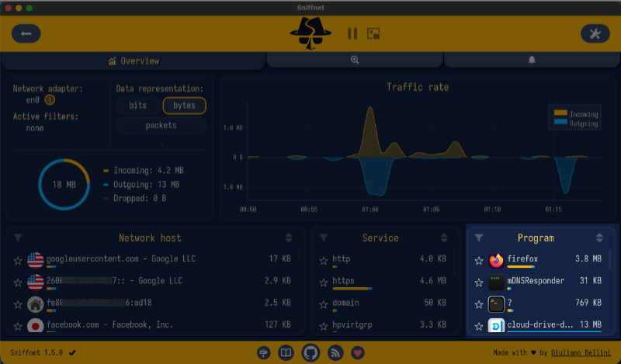
Task: Open the news feed RSS icon
Action: pyautogui.click(x=335, y=352)
